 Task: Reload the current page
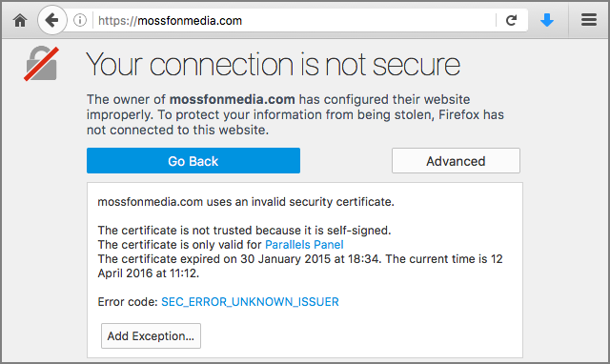tap(511, 20)
